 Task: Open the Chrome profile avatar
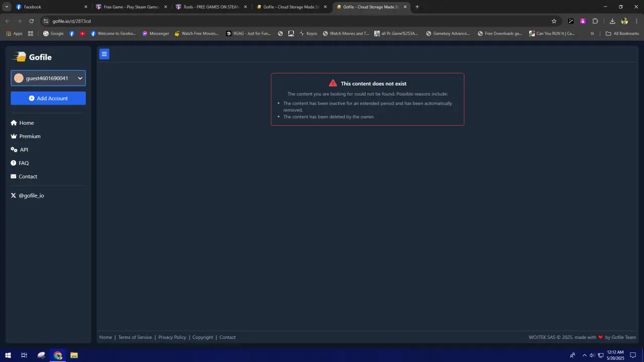click(x=624, y=21)
